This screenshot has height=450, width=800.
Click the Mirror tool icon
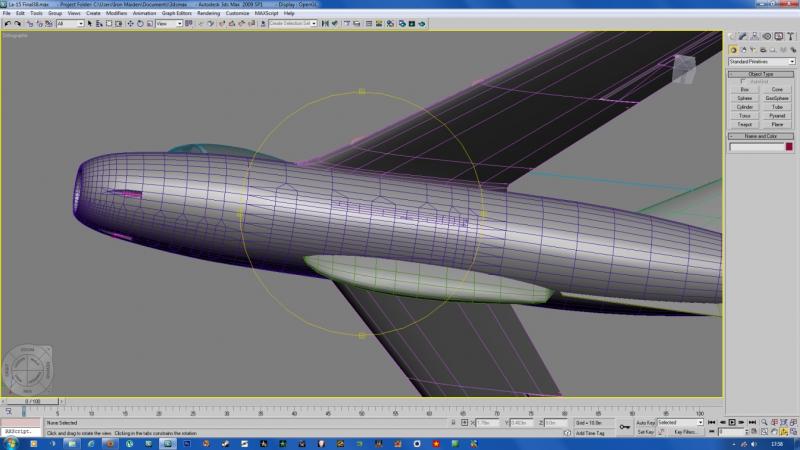point(325,23)
